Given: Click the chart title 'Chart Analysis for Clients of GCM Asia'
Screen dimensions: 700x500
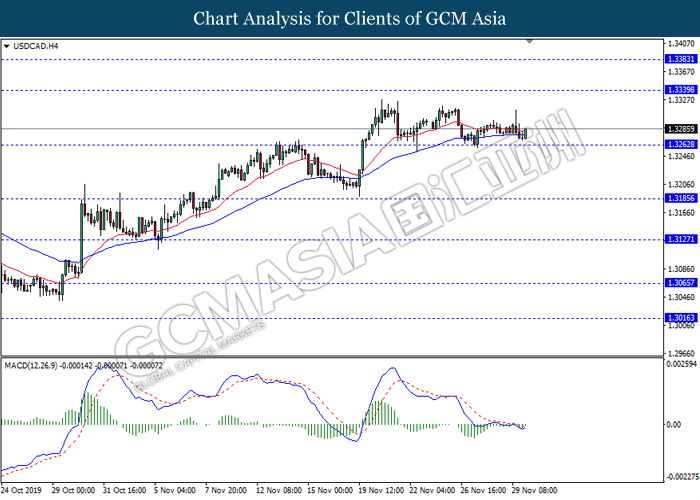Looking at the screenshot, I should click(x=349, y=18).
